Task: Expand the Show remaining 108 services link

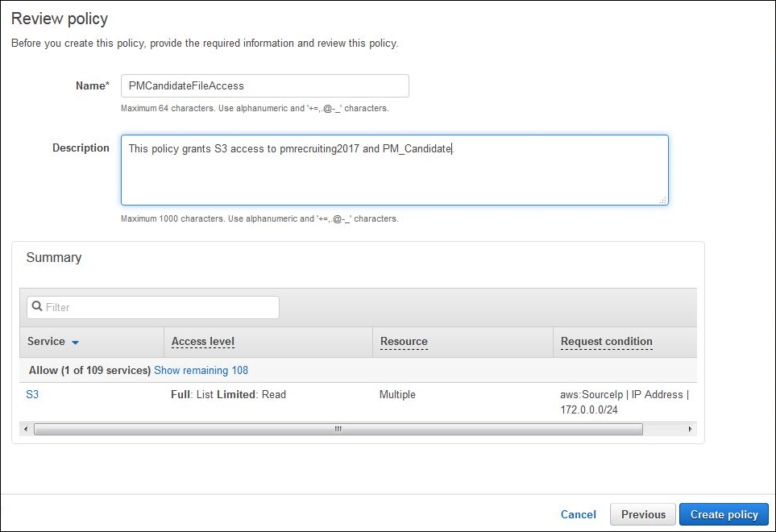Action: [x=201, y=371]
